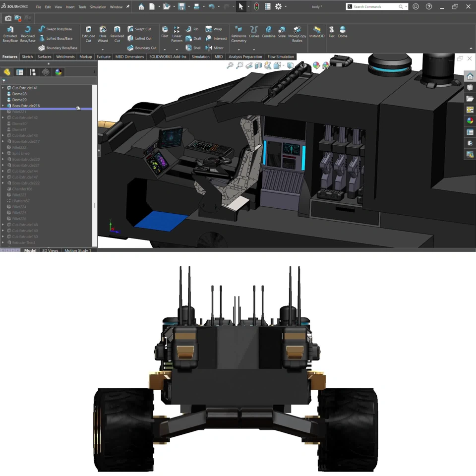
Task: Select the Extruded Boss/Base tool
Action: pos(10,34)
